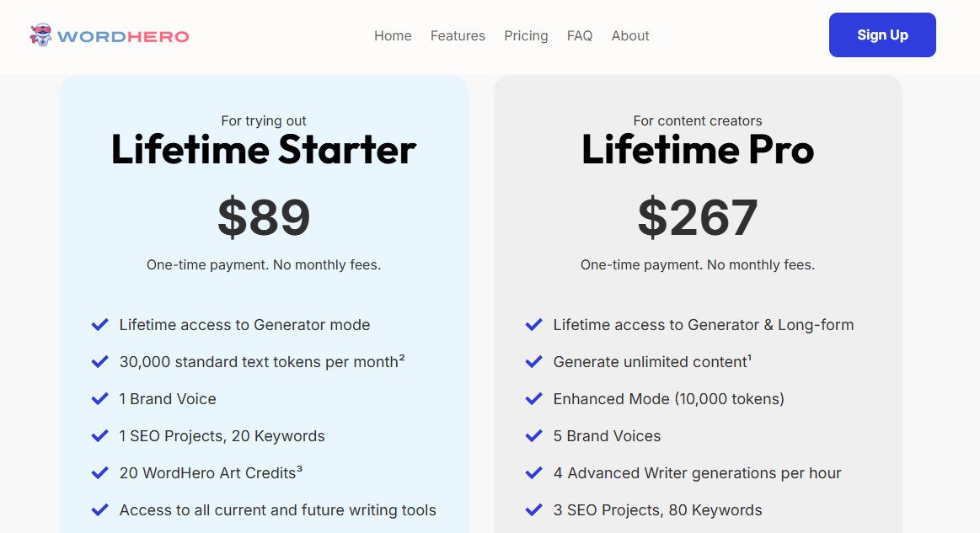Screen dimensions: 980x533
Task: Click checkmark beside "Lifetime access to Generator mode"
Action: click(99, 324)
